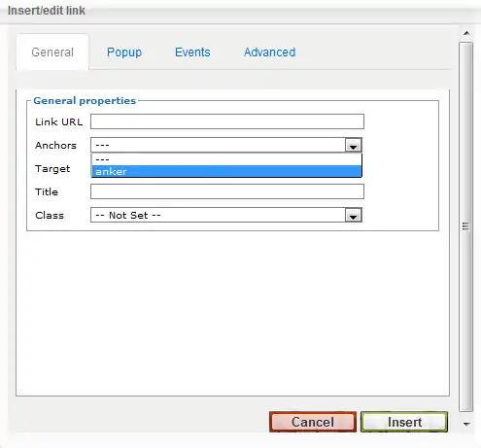This screenshot has height=448, width=481.
Task: Click inside the Link URL field
Action: 227,121
